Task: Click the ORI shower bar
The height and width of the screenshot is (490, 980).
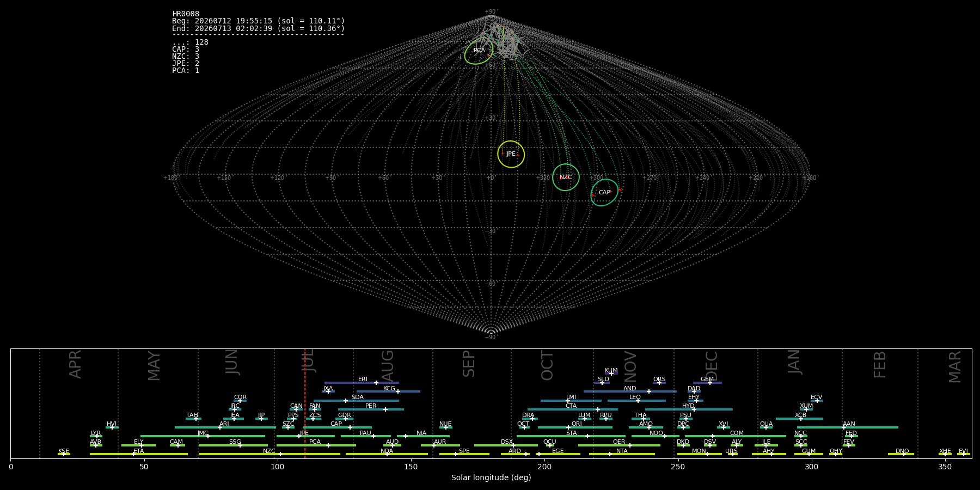Action: tap(575, 427)
